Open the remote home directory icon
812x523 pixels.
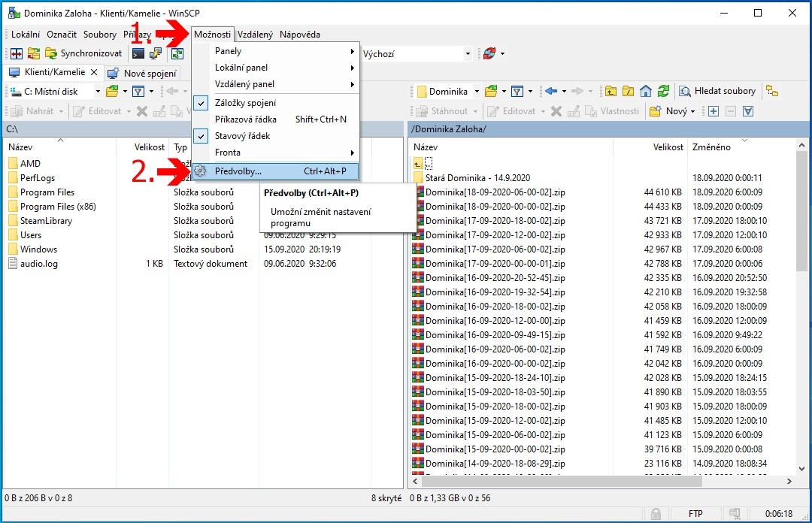pyautogui.click(x=646, y=92)
